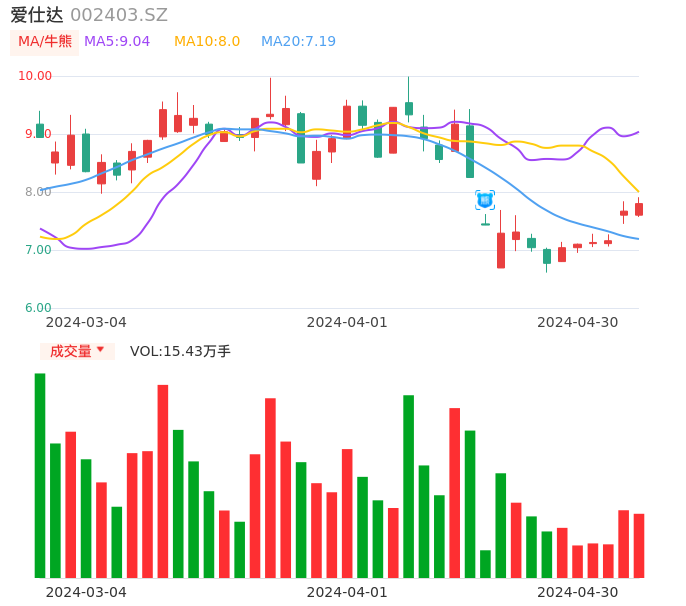Click the stock name 爱仕达

[37, 15]
